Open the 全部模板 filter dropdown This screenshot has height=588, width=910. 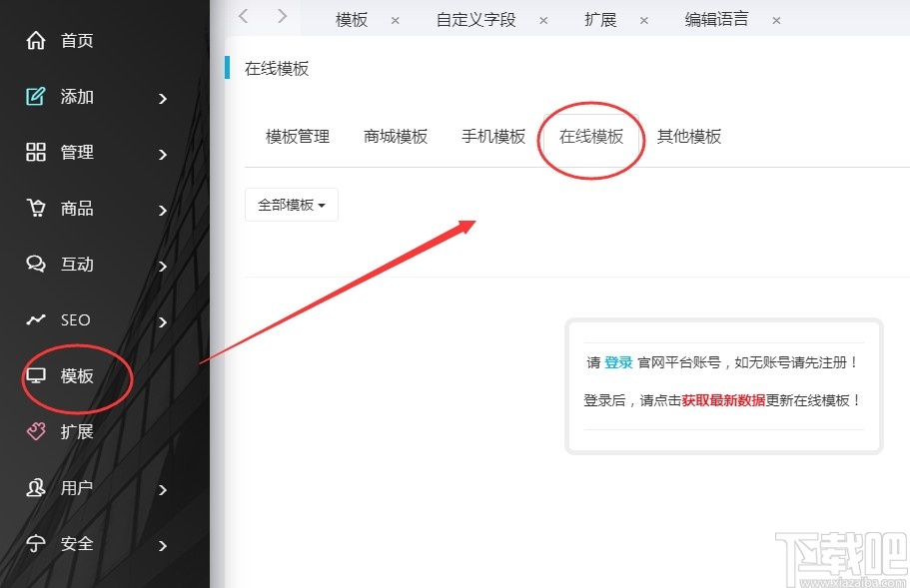point(291,205)
